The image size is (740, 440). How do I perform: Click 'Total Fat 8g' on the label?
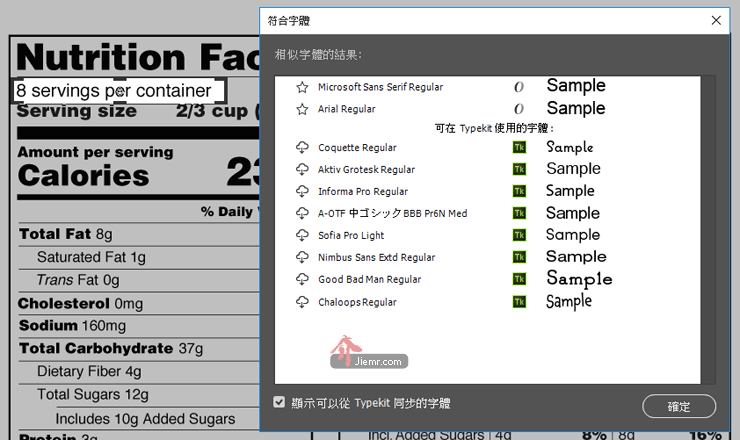click(66, 234)
